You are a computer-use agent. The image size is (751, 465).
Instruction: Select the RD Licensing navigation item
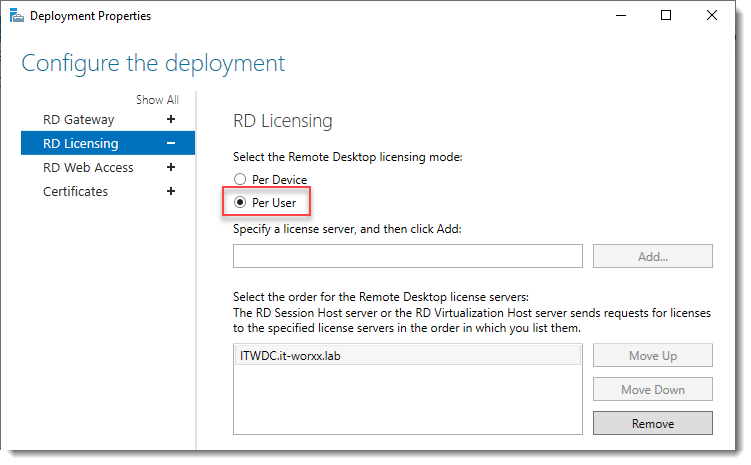coord(108,143)
